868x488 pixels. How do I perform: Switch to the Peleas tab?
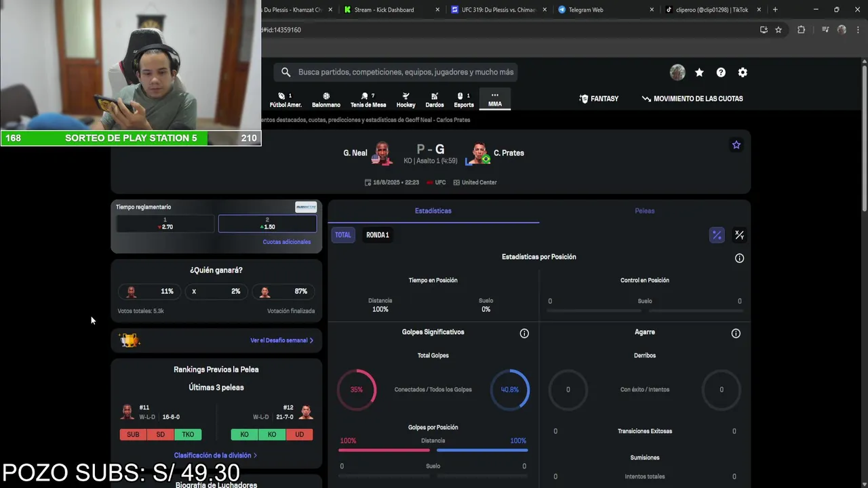pos(644,211)
